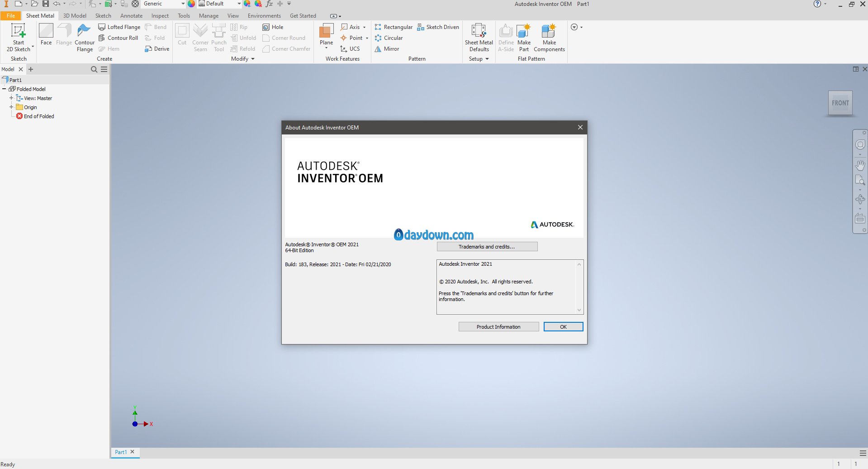Screen dimensions: 868x469
Task: Open the Get Started ribbon tab
Action: (303, 16)
